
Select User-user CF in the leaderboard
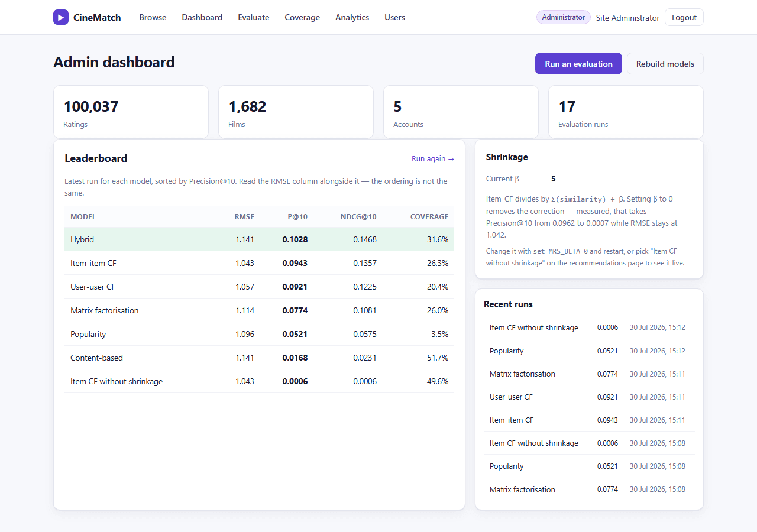point(259,287)
